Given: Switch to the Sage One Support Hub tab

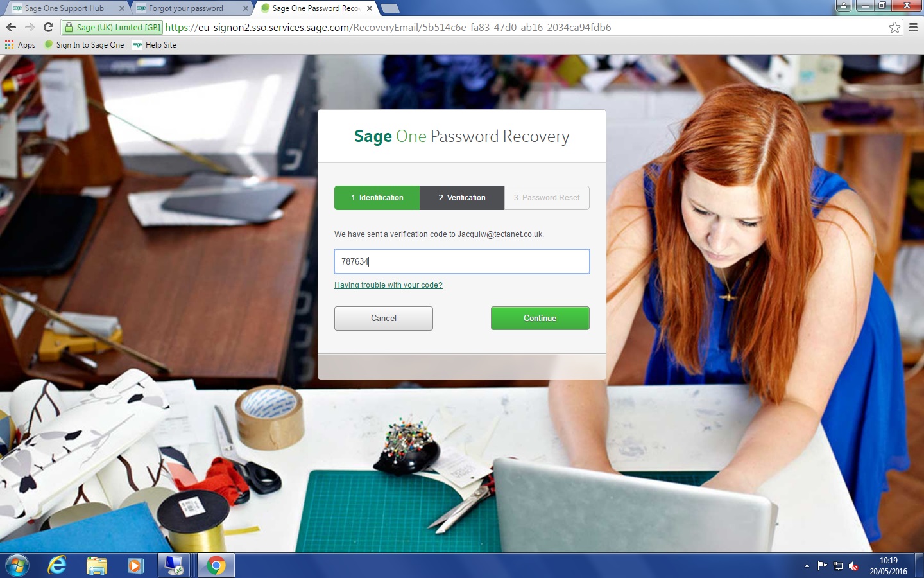Looking at the screenshot, I should 64,8.
